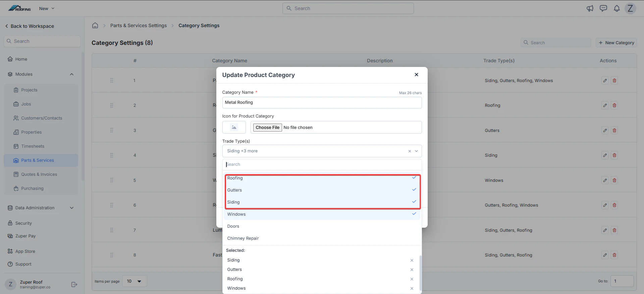Edit category row 1 with pencil icon
Image resolution: width=644 pixels, height=294 pixels.
[605, 80]
